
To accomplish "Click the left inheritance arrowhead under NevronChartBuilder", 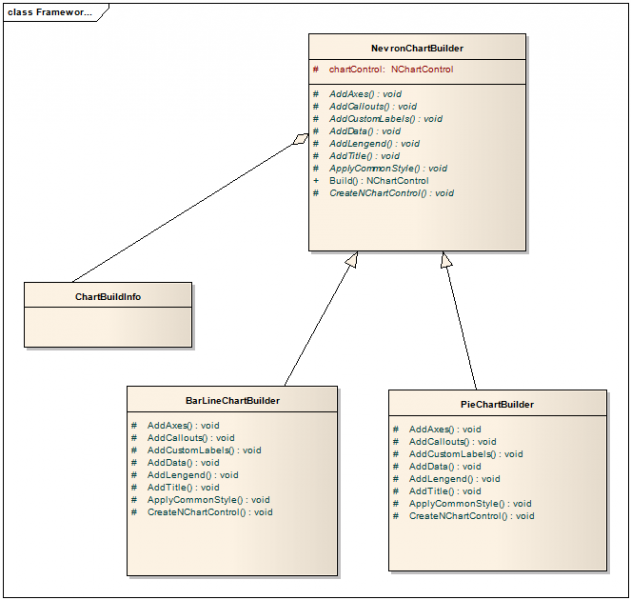I will click(x=350, y=261).
